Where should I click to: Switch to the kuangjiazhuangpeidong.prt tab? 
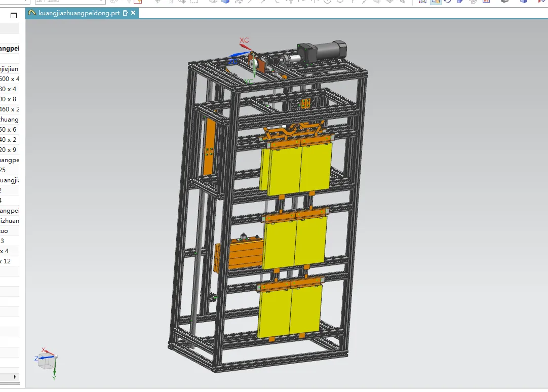click(79, 13)
